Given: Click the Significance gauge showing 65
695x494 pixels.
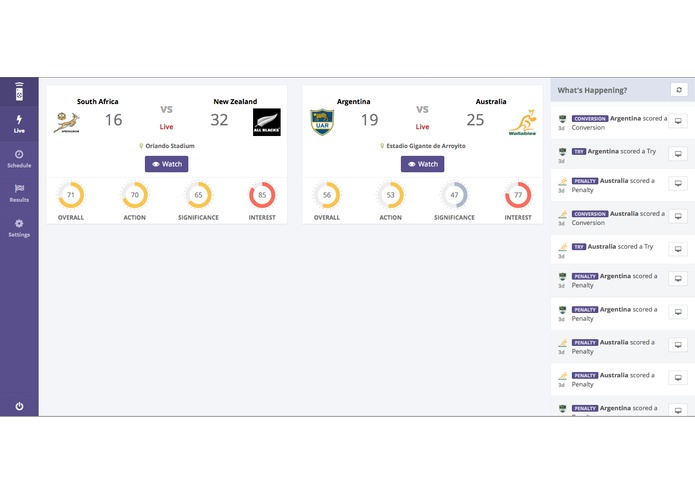Looking at the screenshot, I should (199, 195).
